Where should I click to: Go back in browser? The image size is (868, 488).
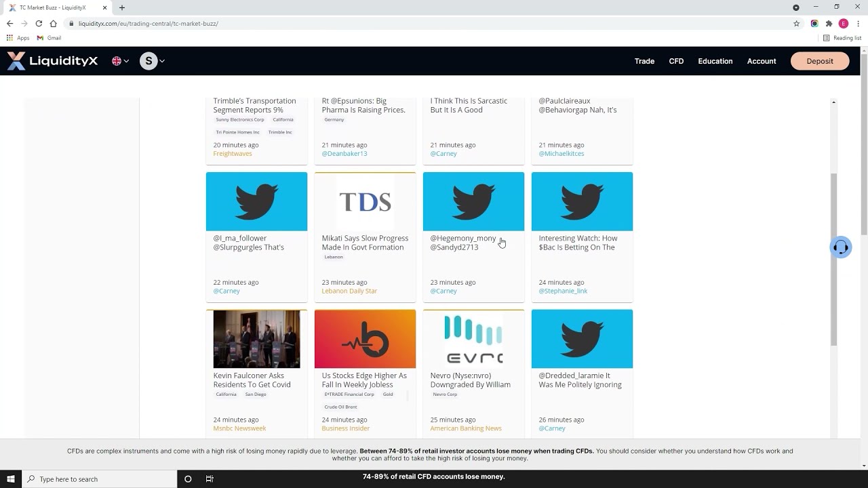9,23
